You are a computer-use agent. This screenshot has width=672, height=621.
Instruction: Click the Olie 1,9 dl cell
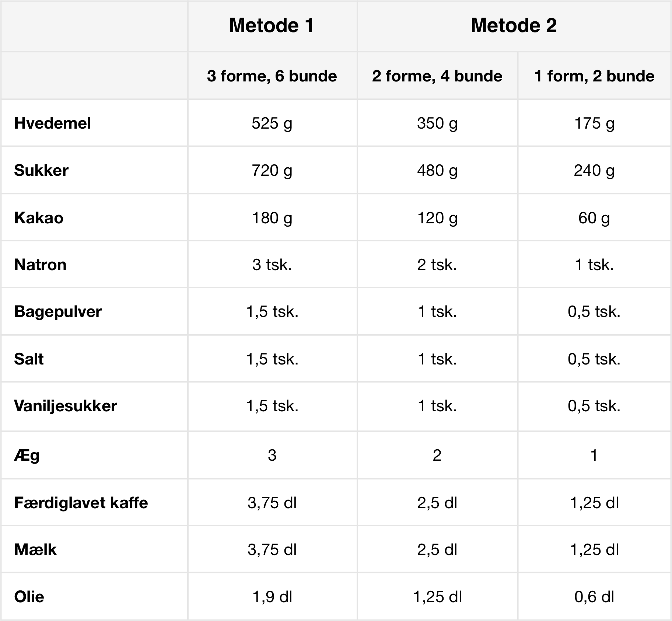[x=272, y=597]
